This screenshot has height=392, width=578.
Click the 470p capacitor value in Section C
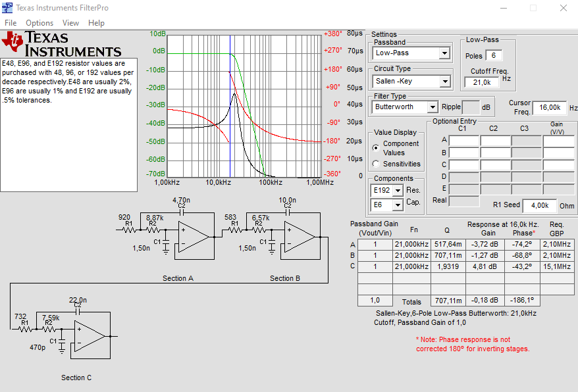38,347
